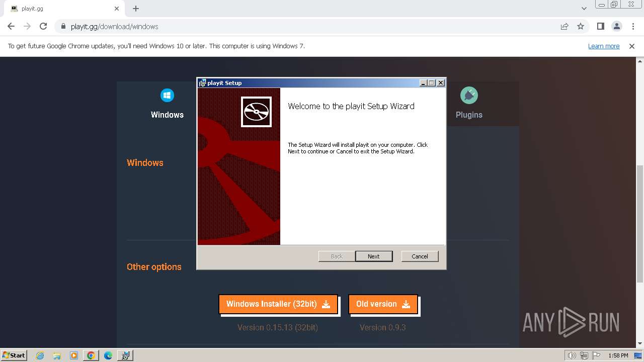Close the playit.gg tab
The height and width of the screenshot is (362, 644).
pos(117,9)
